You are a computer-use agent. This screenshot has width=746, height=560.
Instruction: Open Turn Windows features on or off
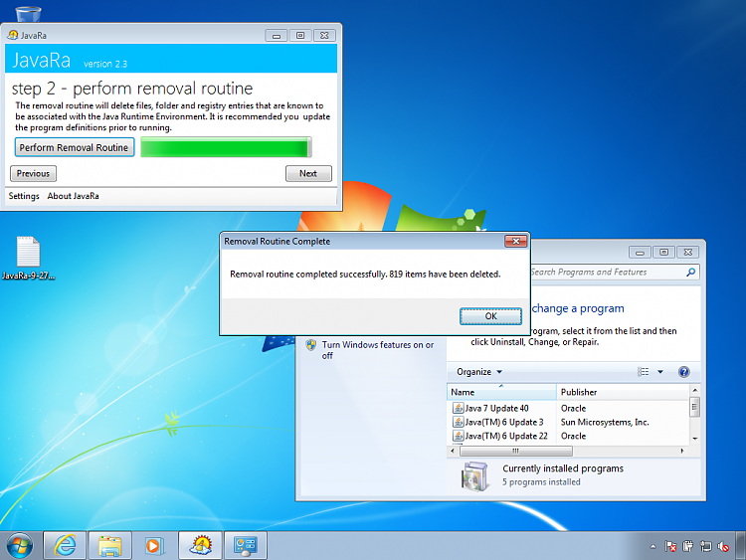378,350
